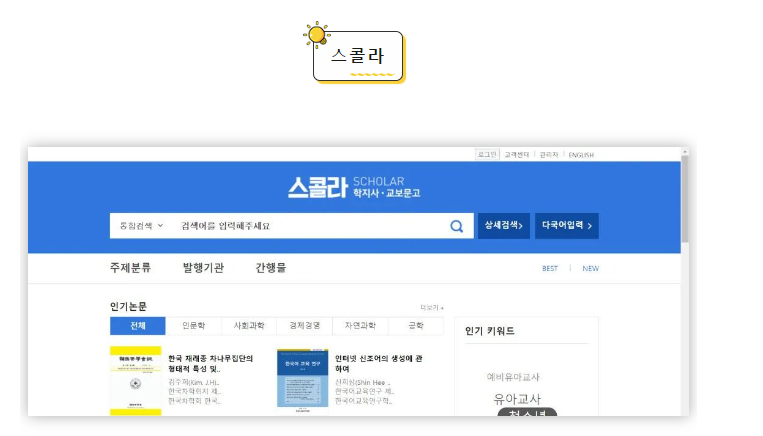Focus the 검색어를 입력해주세요 search field
The width and height of the screenshot is (763, 436).
click(x=311, y=226)
